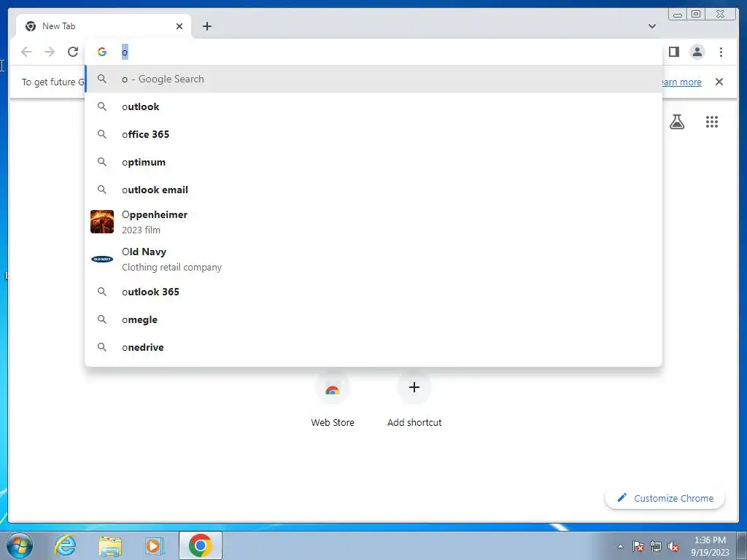The height and width of the screenshot is (560, 747).
Task: Select the New Tab tab
Action: [x=104, y=26]
